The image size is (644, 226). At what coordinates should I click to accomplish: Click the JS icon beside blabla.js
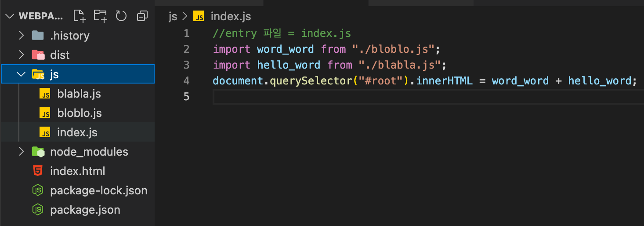click(x=45, y=94)
